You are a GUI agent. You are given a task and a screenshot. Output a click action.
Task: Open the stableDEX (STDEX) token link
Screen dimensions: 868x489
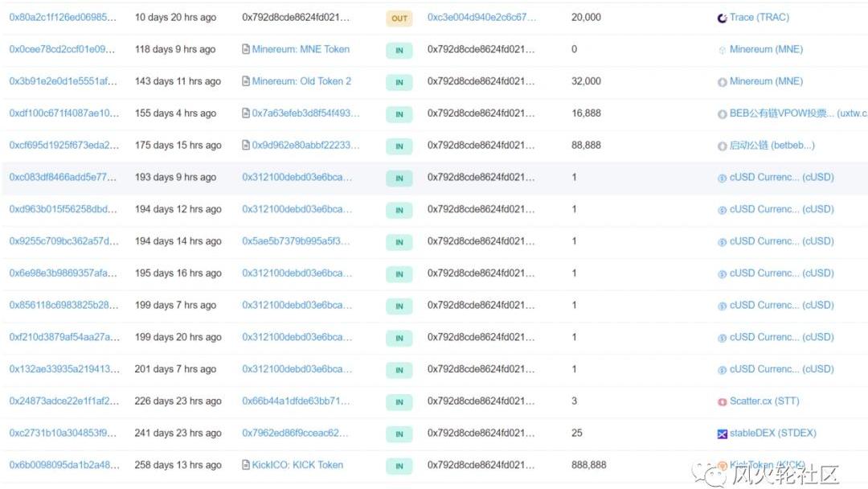coord(773,433)
